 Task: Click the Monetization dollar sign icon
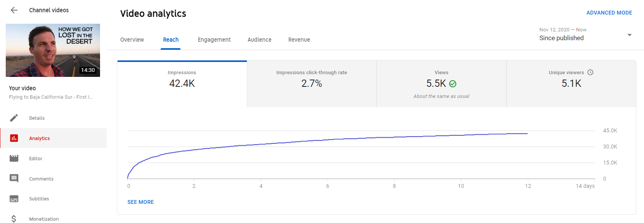tap(14, 218)
